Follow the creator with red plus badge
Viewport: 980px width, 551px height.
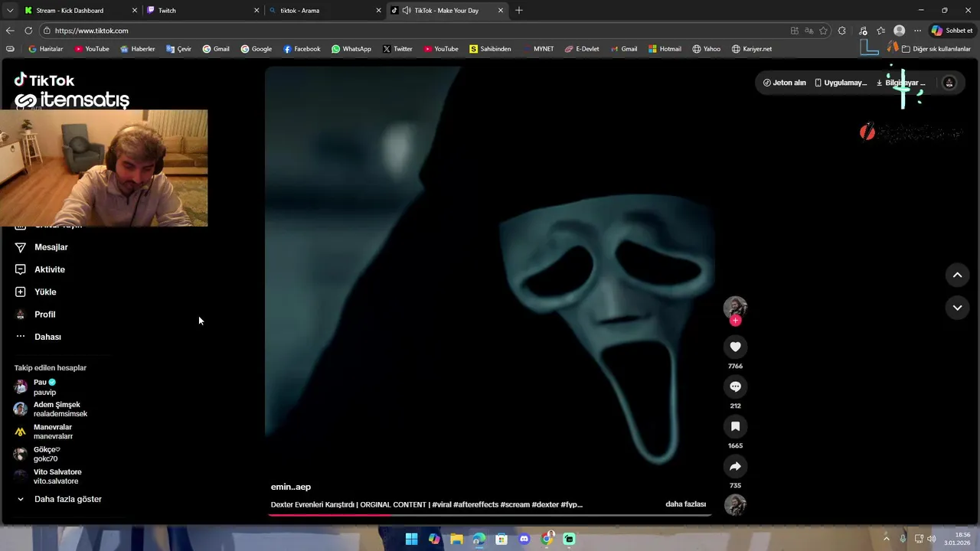click(735, 321)
